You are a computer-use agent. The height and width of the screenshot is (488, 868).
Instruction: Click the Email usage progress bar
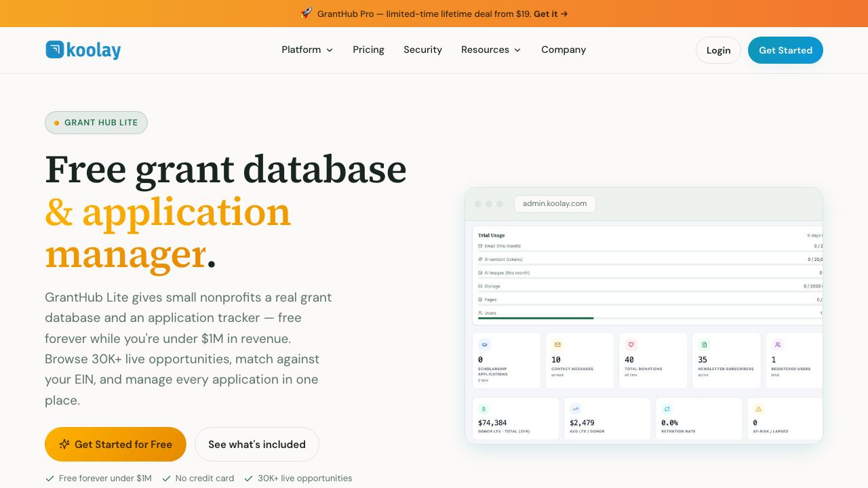[x=650, y=251]
